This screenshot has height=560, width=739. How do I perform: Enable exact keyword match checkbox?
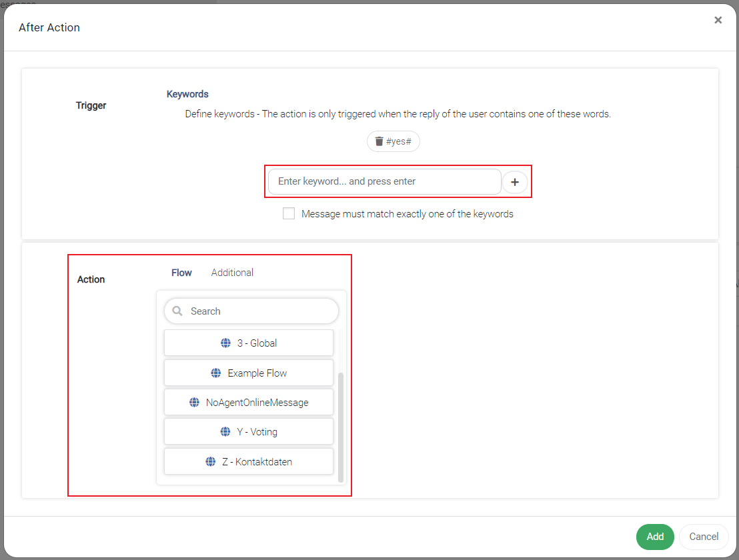[288, 213]
